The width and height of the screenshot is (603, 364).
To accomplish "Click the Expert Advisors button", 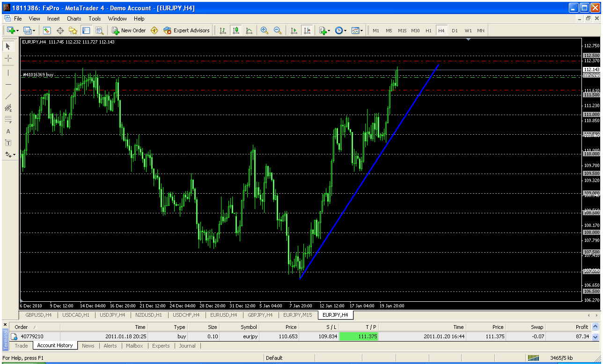I will (186, 30).
